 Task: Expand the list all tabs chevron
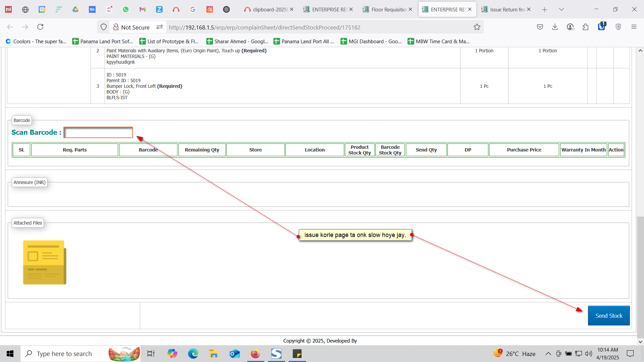coord(561,9)
